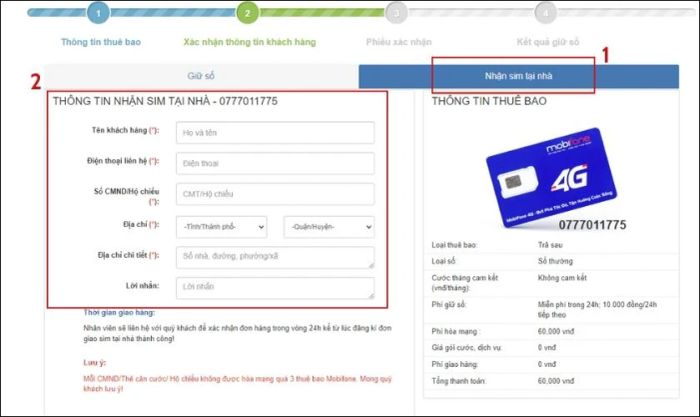Click the Tên khách hàng (*) field label
The height and width of the screenshot is (417, 700).
point(125,130)
